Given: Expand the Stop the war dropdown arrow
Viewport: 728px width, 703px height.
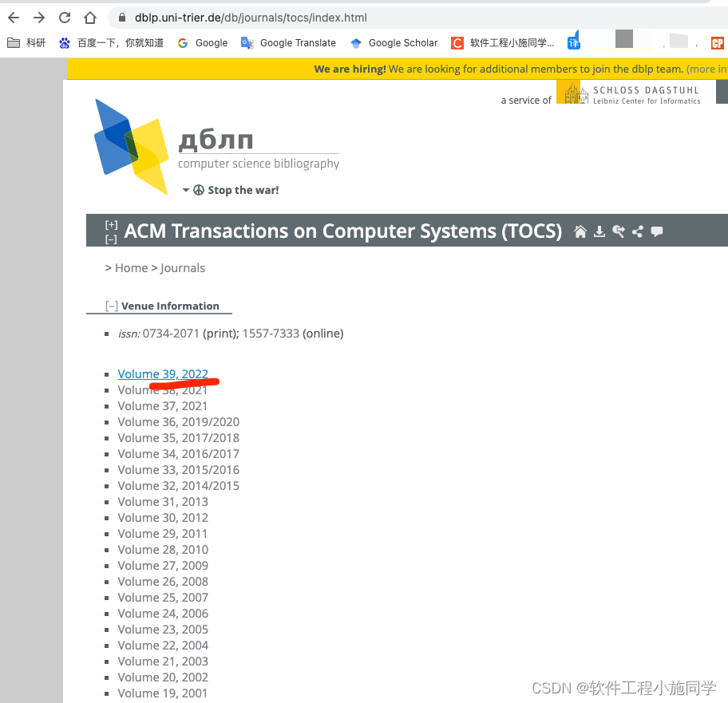Looking at the screenshot, I should (x=186, y=190).
